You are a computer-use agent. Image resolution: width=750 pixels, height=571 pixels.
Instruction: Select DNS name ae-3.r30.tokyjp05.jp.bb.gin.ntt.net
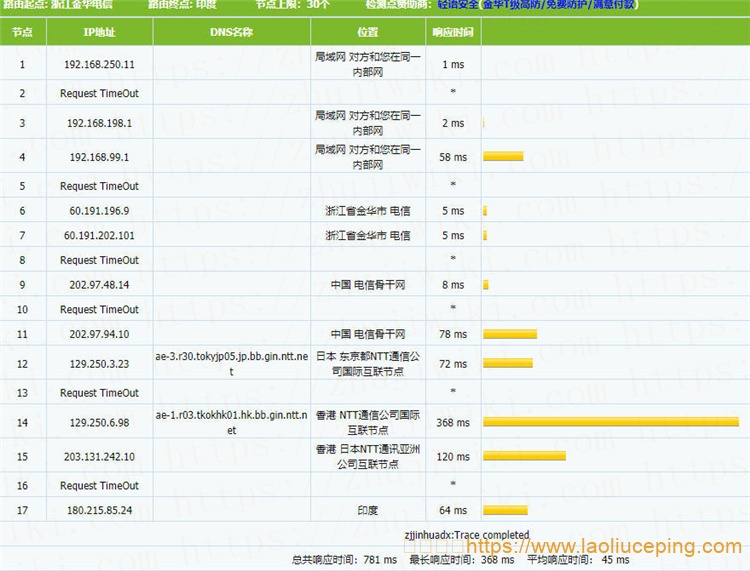[x=232, y=364]
